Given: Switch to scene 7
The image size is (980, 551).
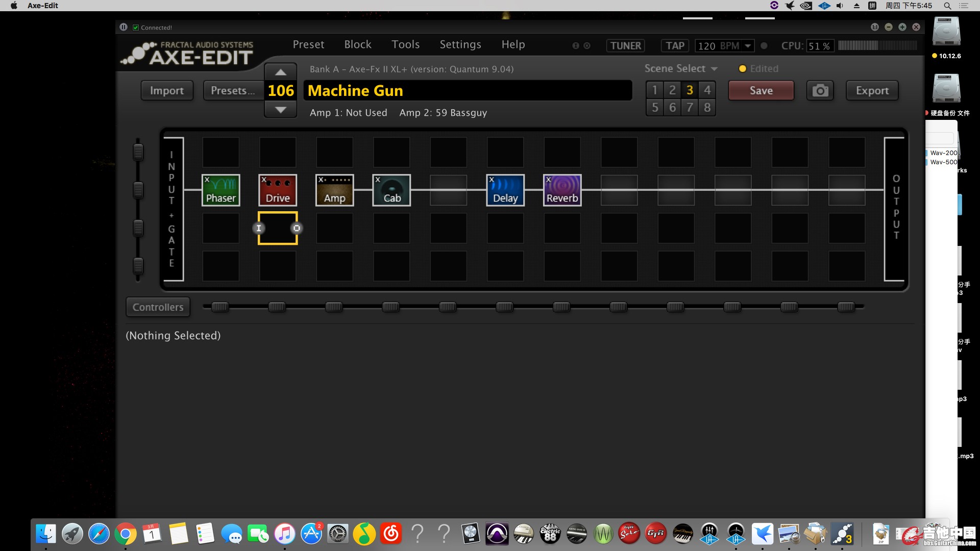Looking at the screenshot, I should [690, 107].
